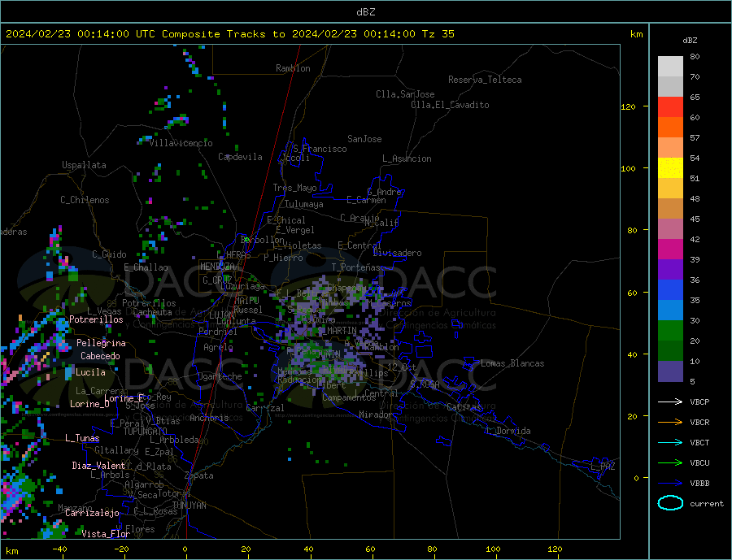Click the 'Tz 35' header value
This screenshot has height=560, width=732.
438,34
